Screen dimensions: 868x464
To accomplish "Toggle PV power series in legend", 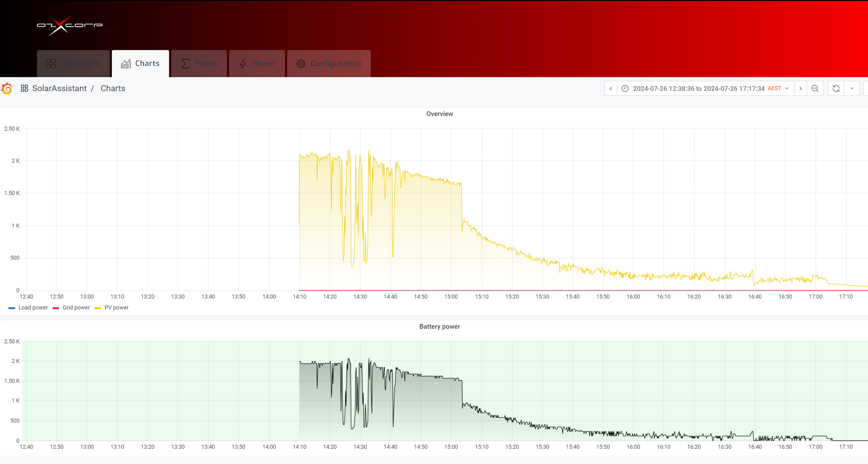I will (x=112, y=308).
